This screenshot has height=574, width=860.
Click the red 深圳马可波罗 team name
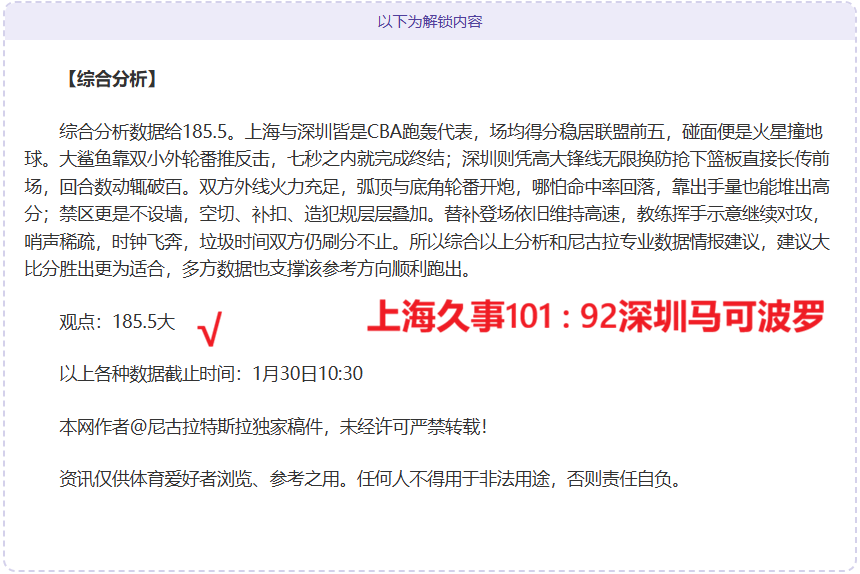(x=720, y=317)
